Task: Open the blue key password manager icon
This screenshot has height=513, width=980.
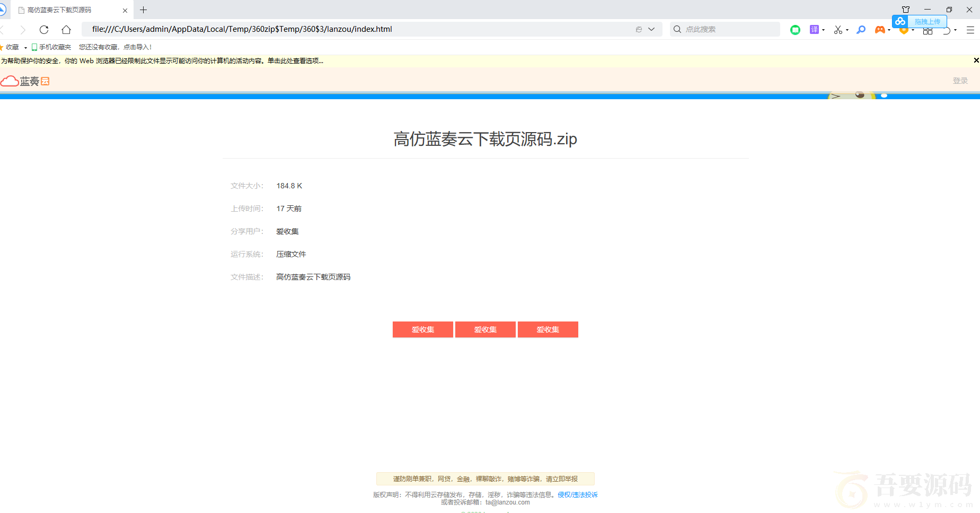Action: coord(861,30)
